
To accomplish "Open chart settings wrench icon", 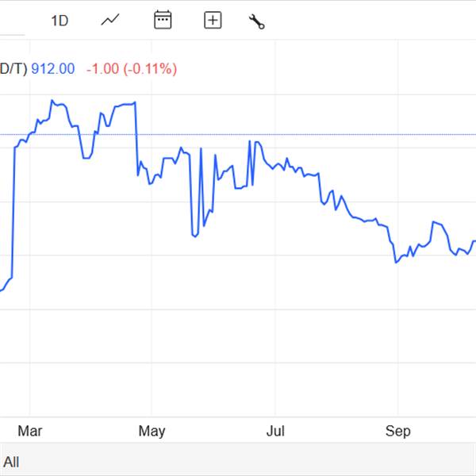I will (x=256, y=21).
